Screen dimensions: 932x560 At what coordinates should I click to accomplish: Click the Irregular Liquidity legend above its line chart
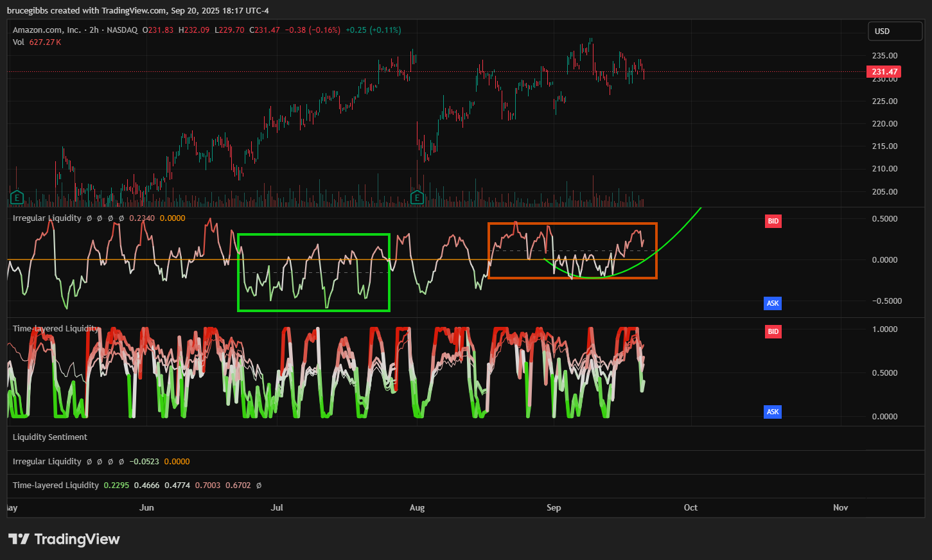click(x=47, y=218)
